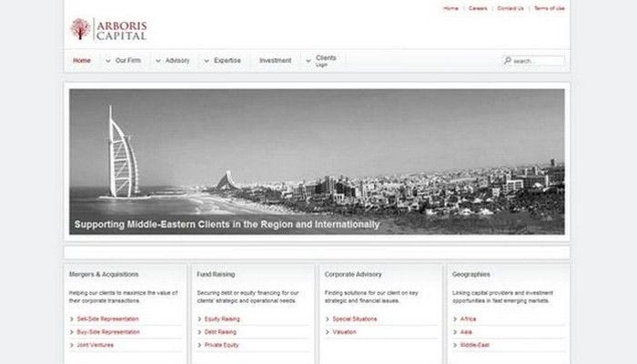This screenshot has width=637, height=364.
Task: Click the search magnifier icon
Action: tap(507, 61)
